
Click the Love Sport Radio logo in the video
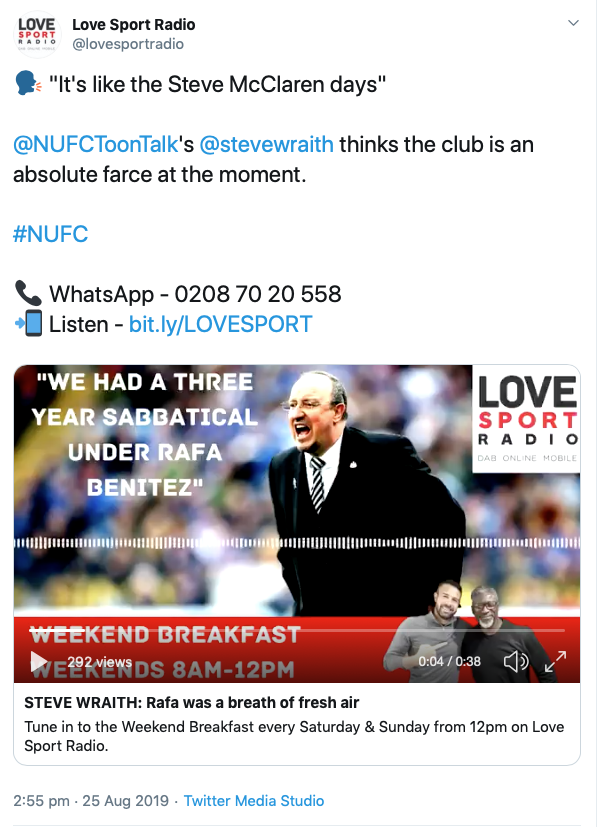[526, 419]
